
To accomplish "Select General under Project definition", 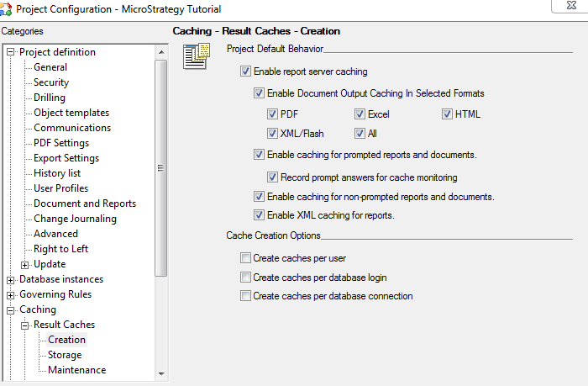I will coord(50,66).
